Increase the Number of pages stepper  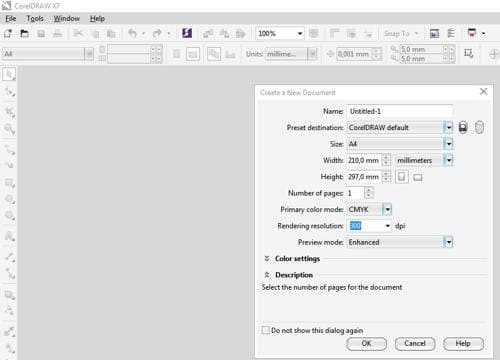point(369,190)
